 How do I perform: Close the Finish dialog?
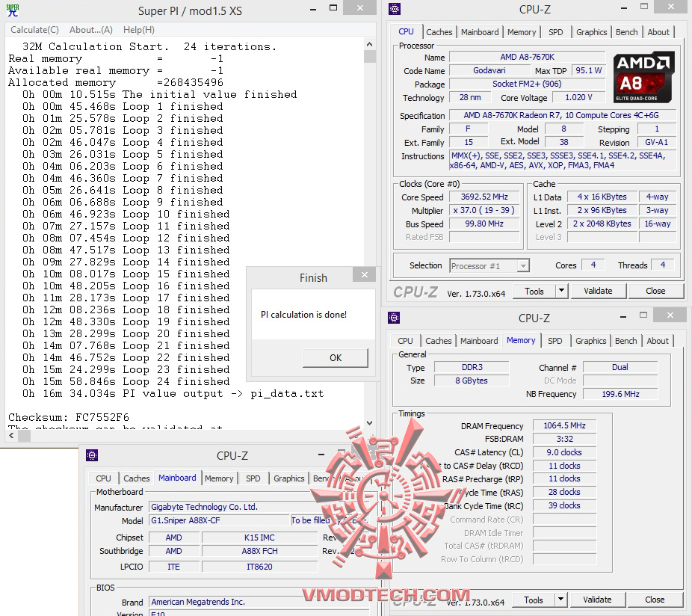click(x=365, y=274)
